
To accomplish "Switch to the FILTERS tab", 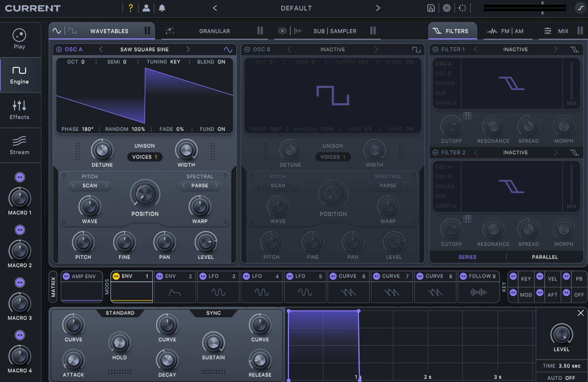I will (x=452, y=31).
